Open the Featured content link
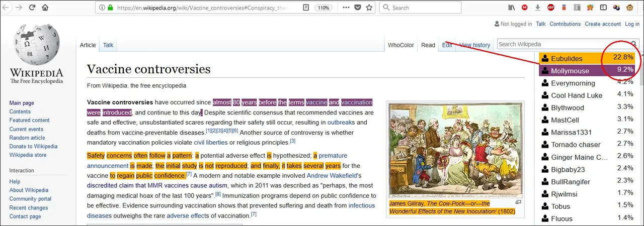Viewport: 644px width, 226px height. pyautogui.click(x=29, y=120)
